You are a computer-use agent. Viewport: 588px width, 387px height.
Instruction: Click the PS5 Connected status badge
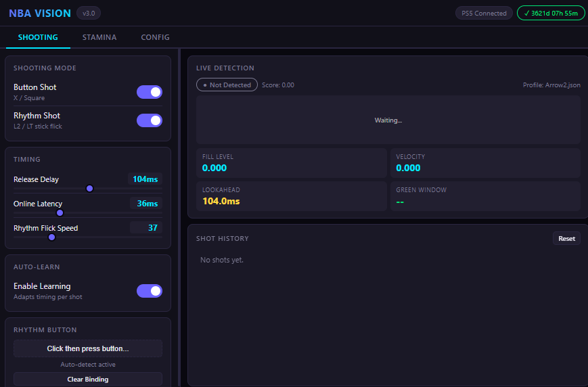point(484,13)
